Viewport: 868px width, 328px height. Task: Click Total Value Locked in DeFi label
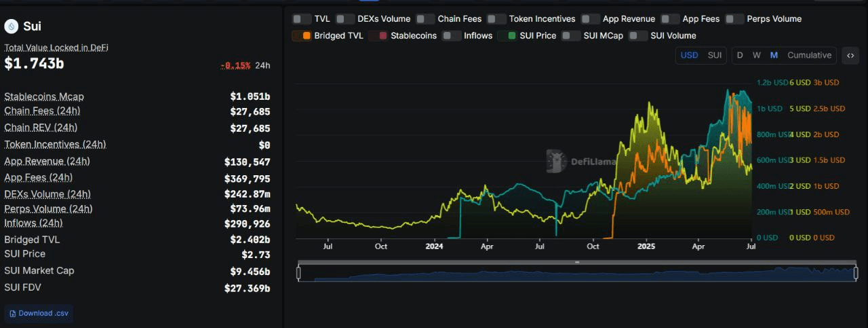coord(56,48)
